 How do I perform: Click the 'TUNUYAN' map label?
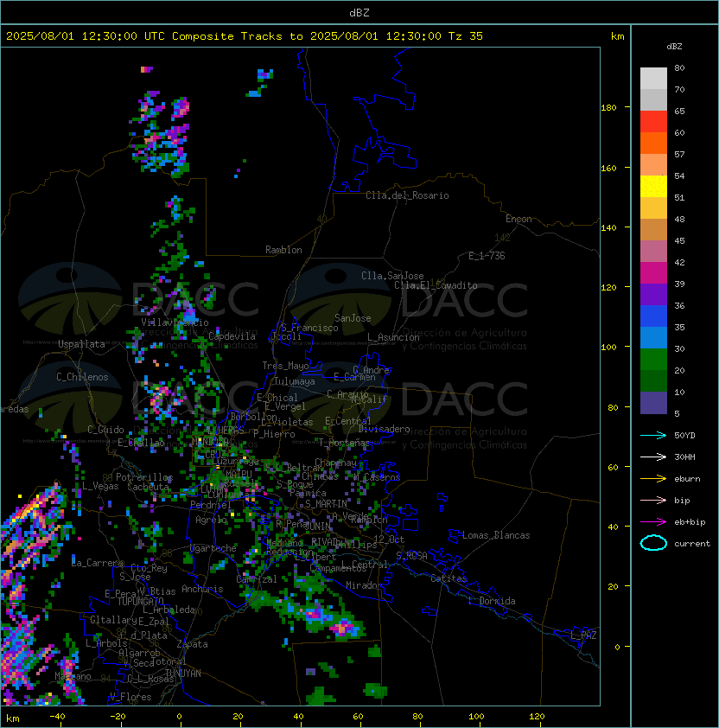click(183, 674)
